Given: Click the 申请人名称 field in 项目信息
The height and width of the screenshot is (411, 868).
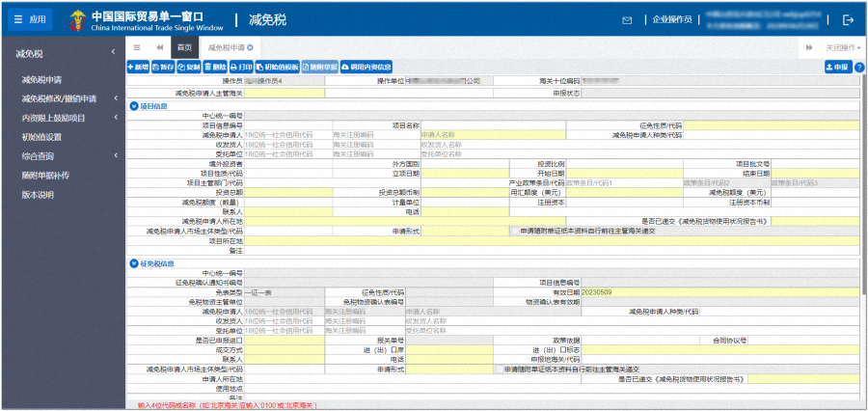Looking at the screenshot, I should (x=493, y=135).
